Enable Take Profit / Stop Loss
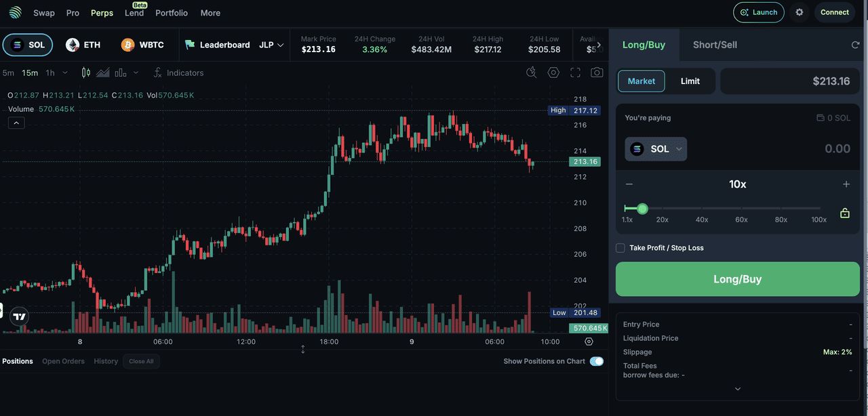 (620, 248)
